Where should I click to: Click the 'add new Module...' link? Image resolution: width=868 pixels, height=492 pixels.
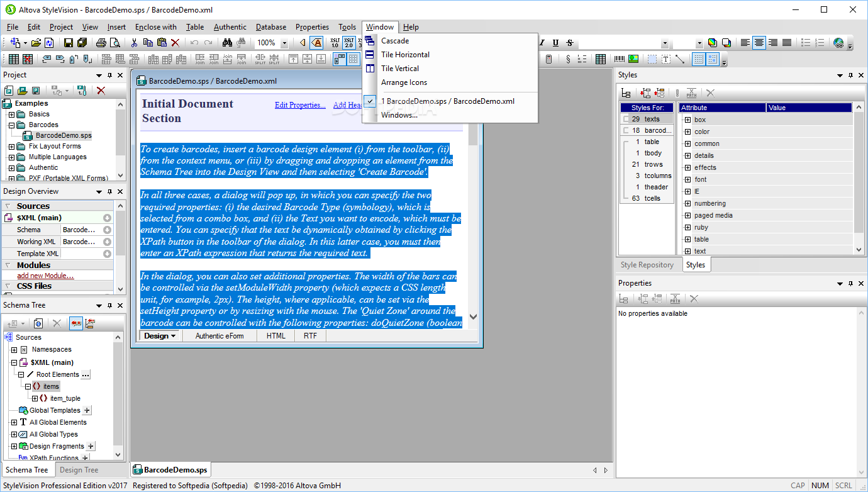pos(45,276)
